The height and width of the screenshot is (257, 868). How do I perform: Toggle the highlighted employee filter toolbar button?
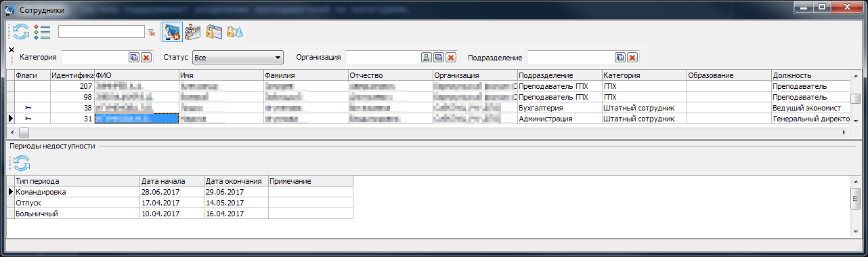click(x=172, y=31)
